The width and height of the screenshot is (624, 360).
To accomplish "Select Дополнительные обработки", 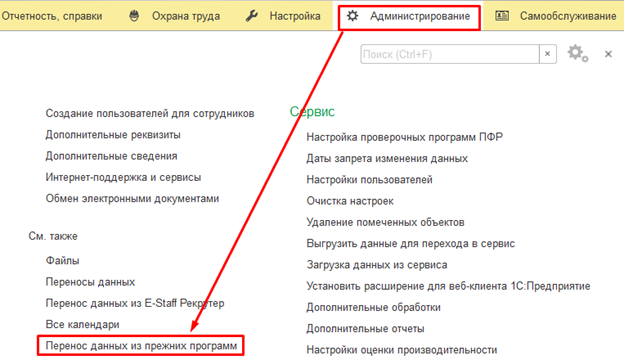I will 373,307.
